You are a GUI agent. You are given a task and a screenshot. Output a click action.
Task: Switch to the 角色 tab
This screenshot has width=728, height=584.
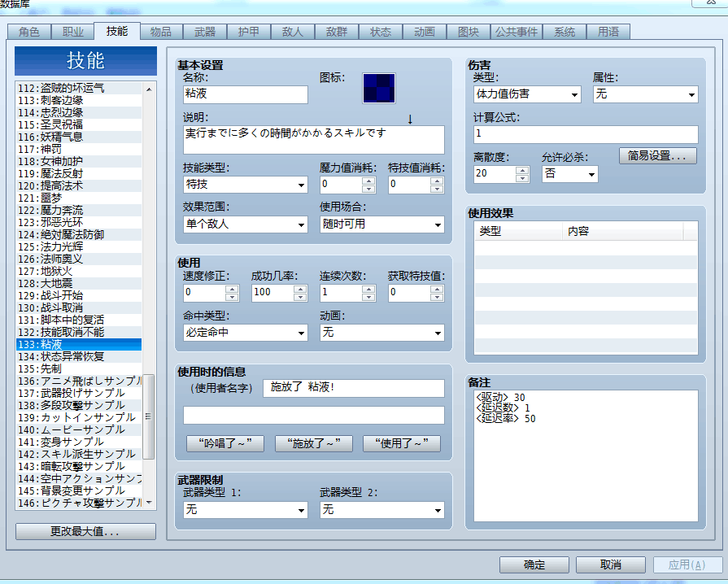click(28, 32)
